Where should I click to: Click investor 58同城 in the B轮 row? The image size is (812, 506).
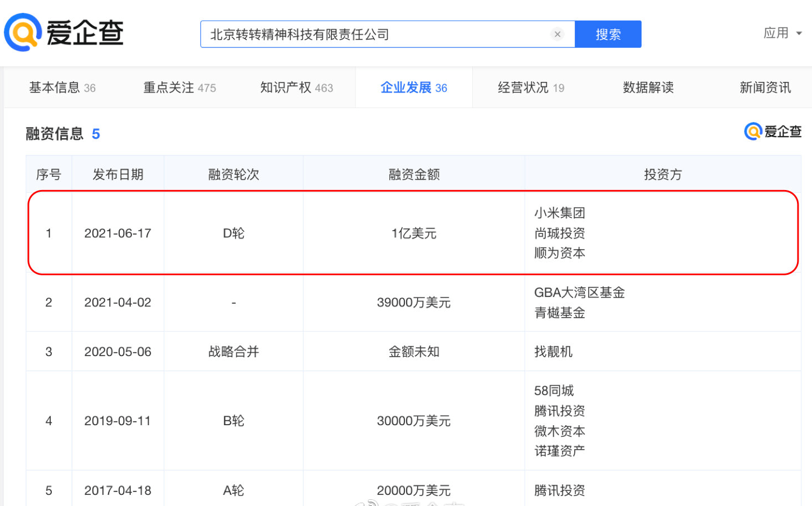(x=554, y=391)
